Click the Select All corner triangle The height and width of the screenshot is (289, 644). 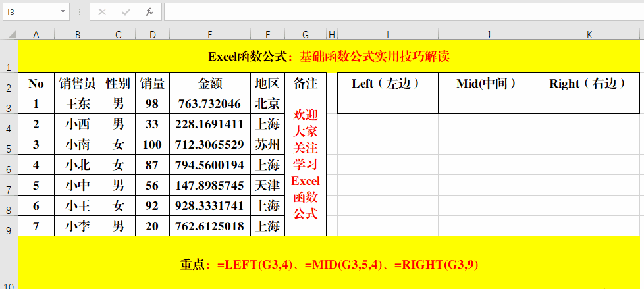[13, 34]
